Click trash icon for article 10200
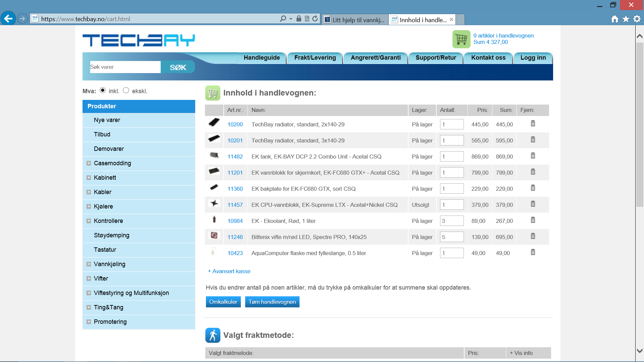Viewport: 644px width, 362px height. click(533, 124)
